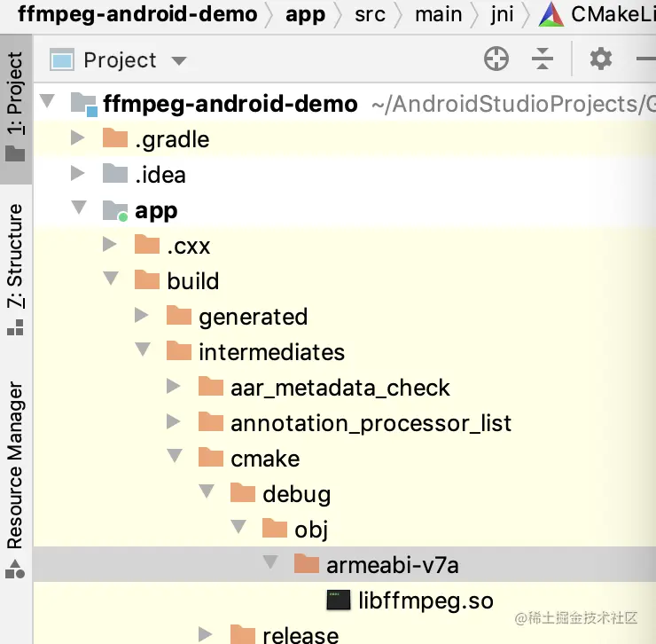Click the Structure tab grid icon

pos(15,327)
